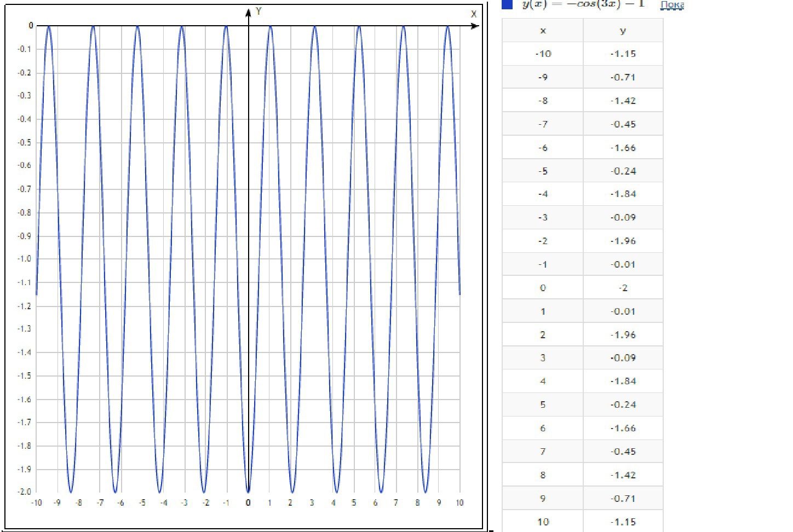Select the last row's x cell, 10
The image size is (793, 532).
coord(543,522)
